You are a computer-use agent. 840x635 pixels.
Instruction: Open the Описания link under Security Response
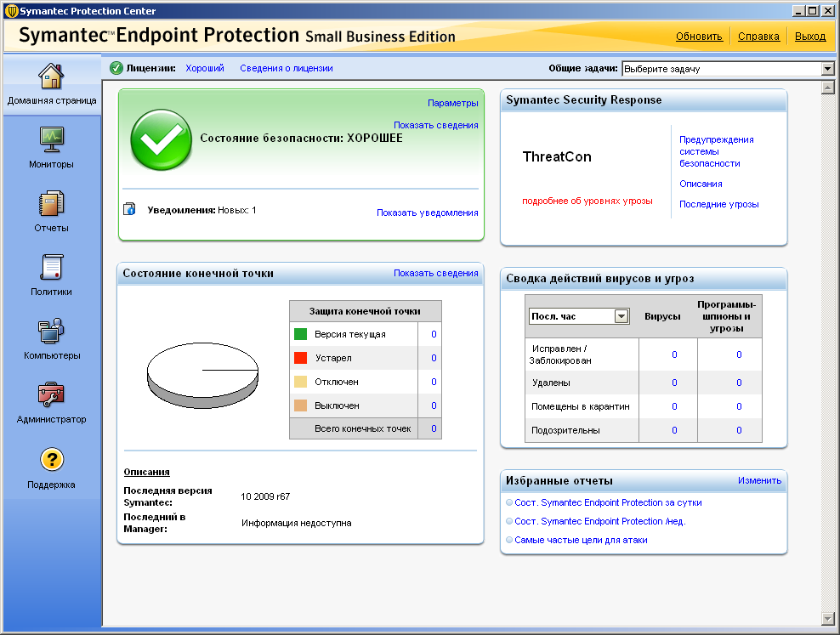pos(701,184)
